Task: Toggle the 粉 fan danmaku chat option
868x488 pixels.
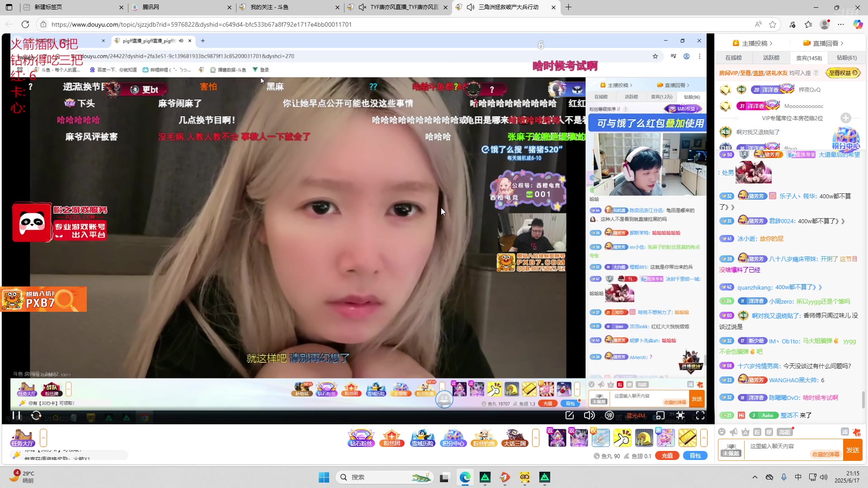Action: tap(757, 432)
